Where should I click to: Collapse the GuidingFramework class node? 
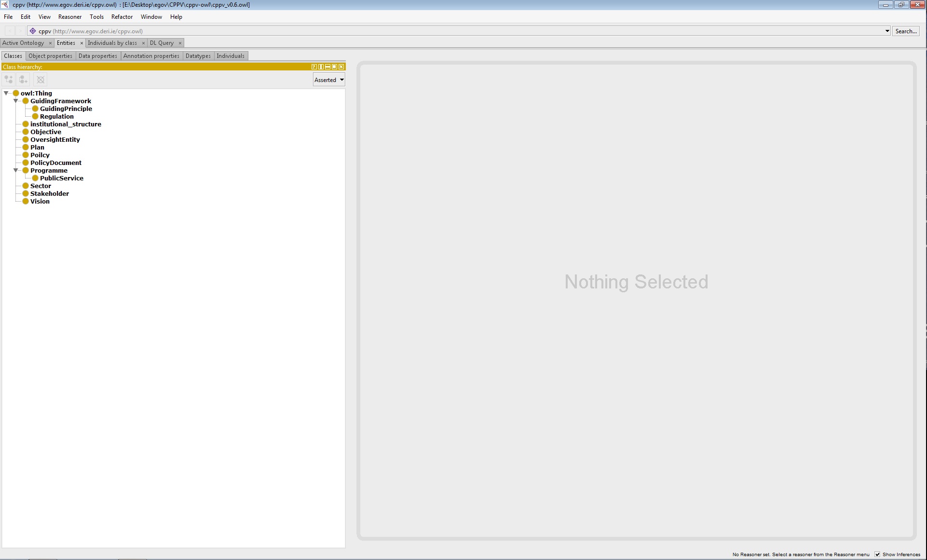16,101
